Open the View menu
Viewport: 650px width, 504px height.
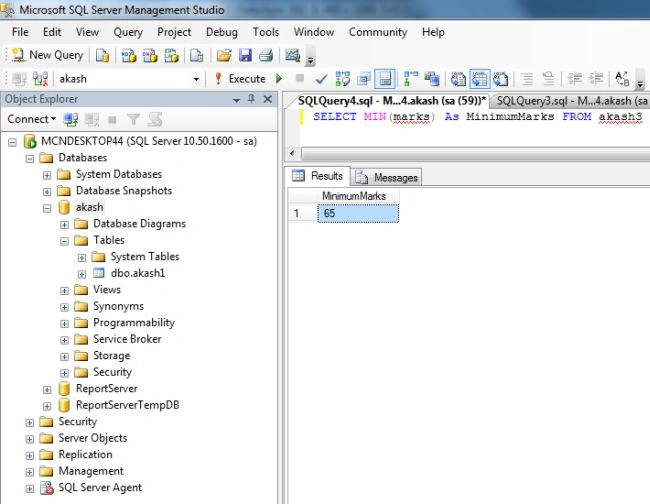click(87, 32)
